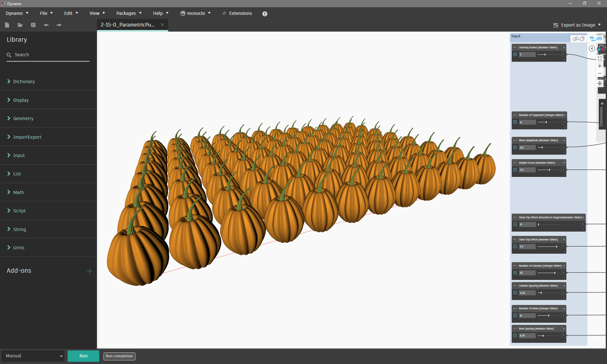This screenshot has width=607, height=364.
Task: Zoom to fit the node graph
Action: 600,58
